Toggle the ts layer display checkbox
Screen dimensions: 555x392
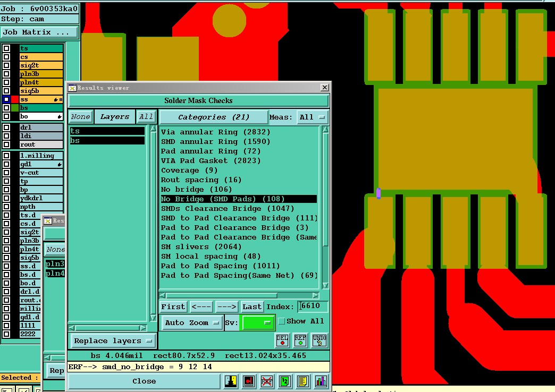[6, 48]
